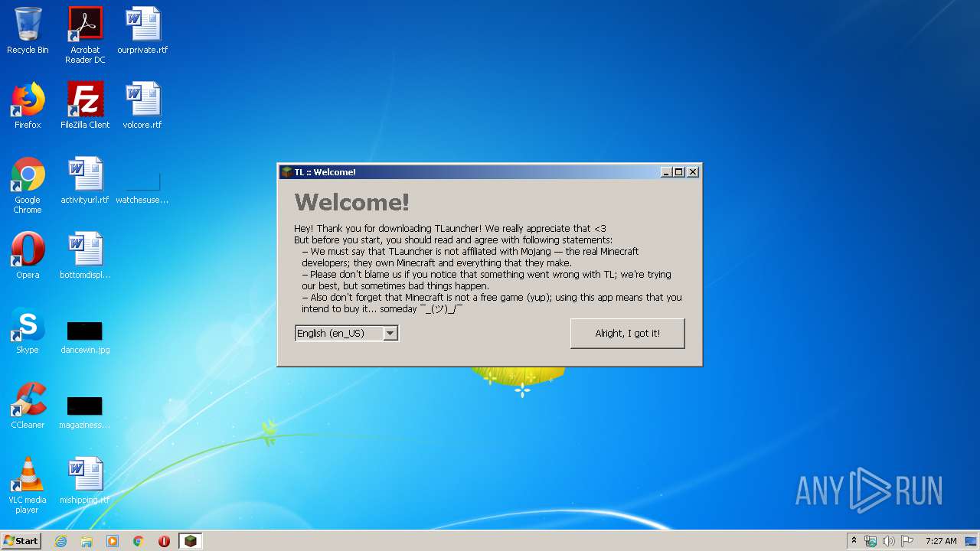Click the network tray icon
Screen dimensions: 980x551
(x=871, y=541)
